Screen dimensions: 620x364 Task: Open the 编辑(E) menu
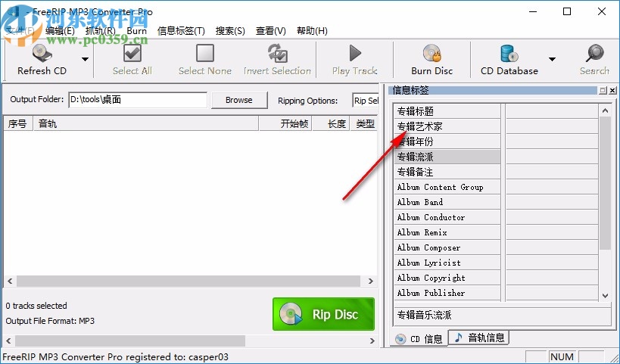click(x=60, y=31)
